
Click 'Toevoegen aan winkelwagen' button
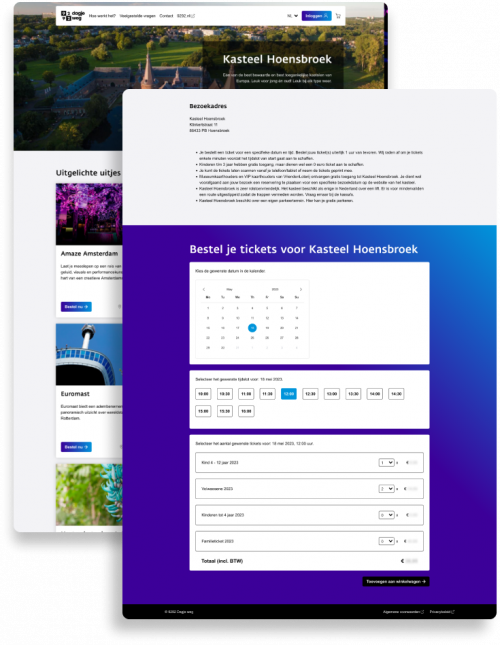[396, 582]
